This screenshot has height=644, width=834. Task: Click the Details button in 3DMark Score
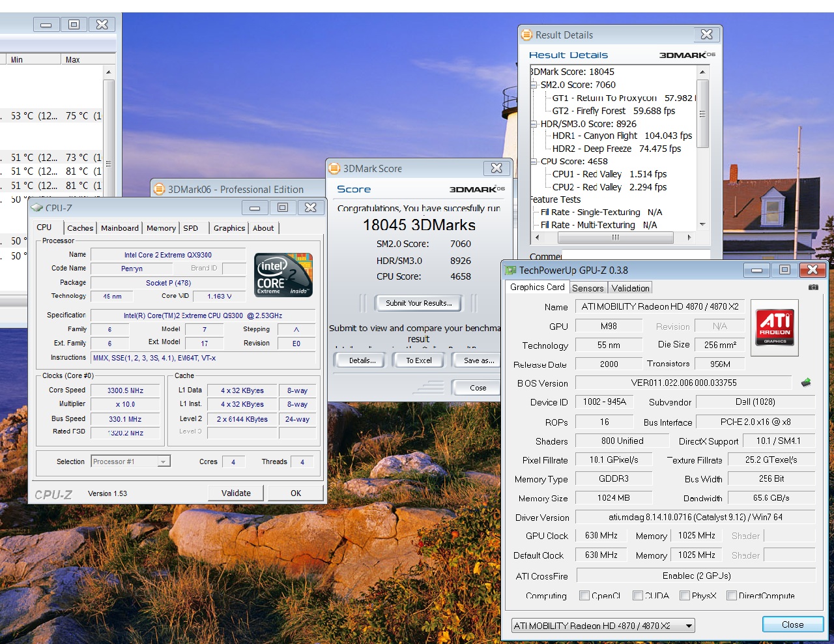[x=362, y=360]
